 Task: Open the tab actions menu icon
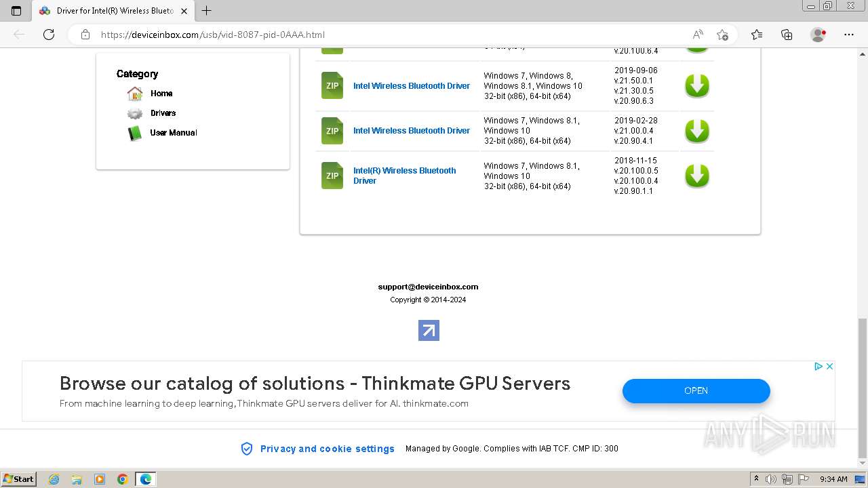click(x=16, y=10)
